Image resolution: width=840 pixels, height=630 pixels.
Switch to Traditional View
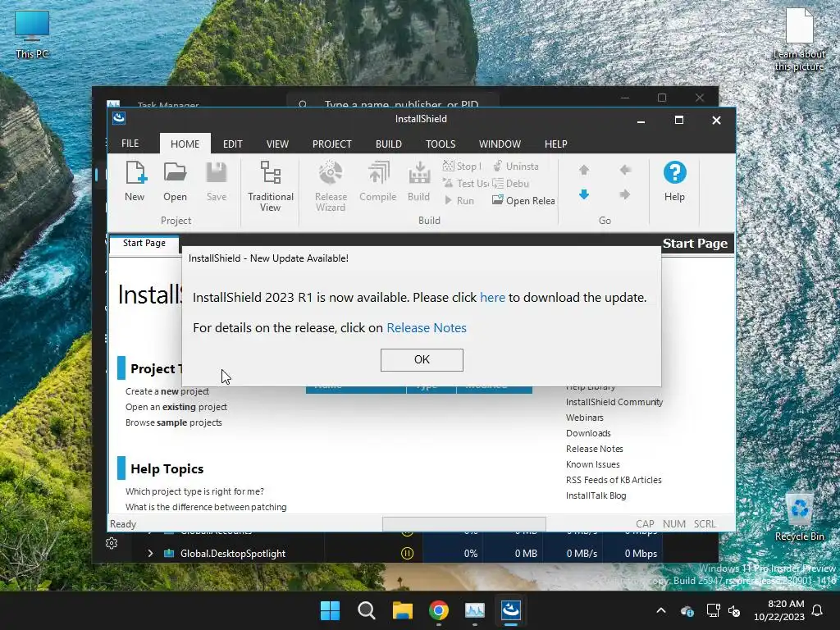pyautogui.click(x=271, y=186)
